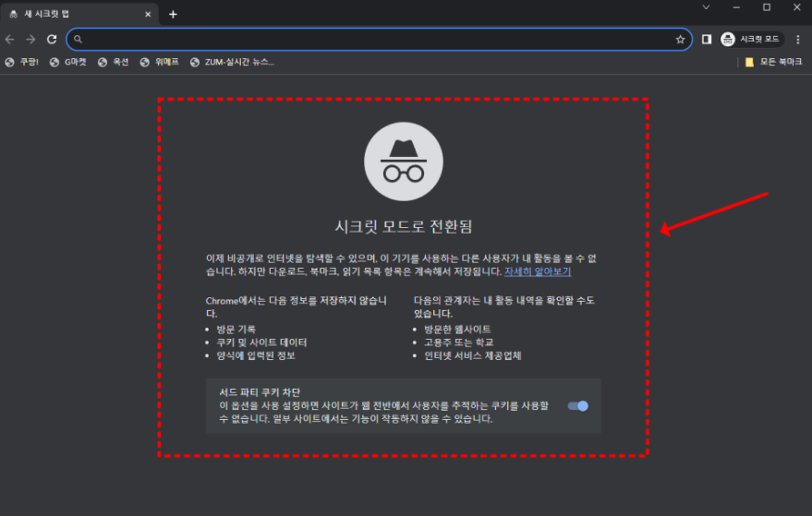Click the 방문 기록 list item

coord(236,330)
